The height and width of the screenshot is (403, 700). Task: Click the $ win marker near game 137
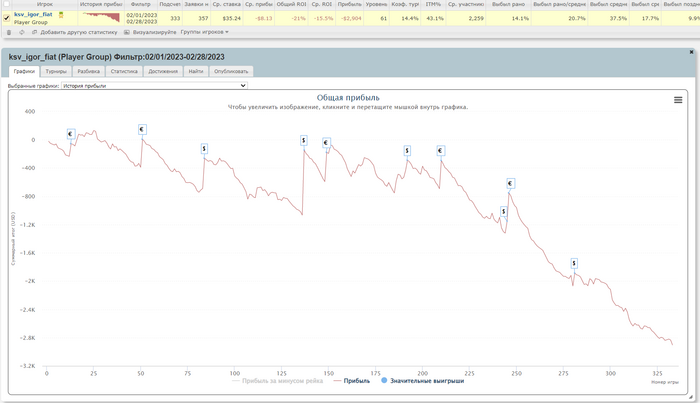[x=304, y=141]
